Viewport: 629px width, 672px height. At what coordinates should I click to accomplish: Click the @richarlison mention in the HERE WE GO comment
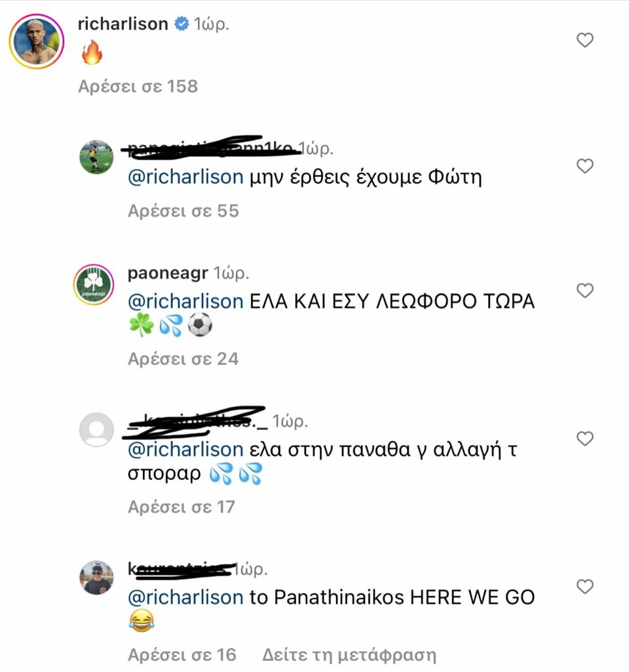click(184, 597)
